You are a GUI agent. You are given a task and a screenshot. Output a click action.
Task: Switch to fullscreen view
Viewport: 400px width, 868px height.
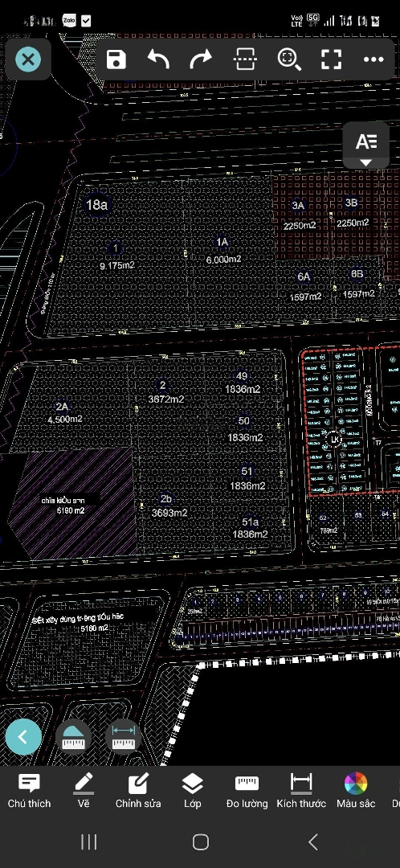[x=332, y=59]
